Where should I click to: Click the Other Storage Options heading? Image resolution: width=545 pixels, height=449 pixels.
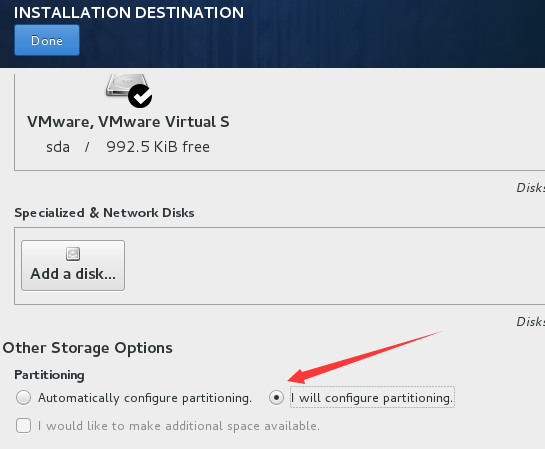(88, 348)
